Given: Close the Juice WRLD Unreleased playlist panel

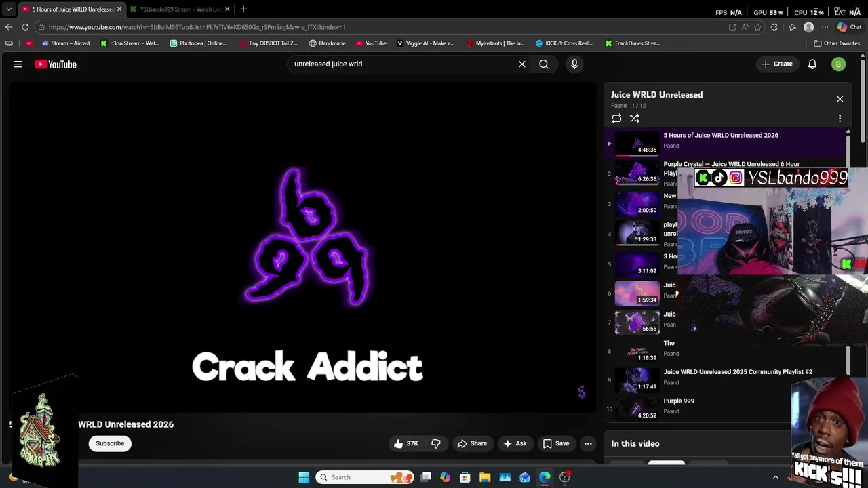Looking at the screenshot, I should pyautogui.click(x=840, y=99).
